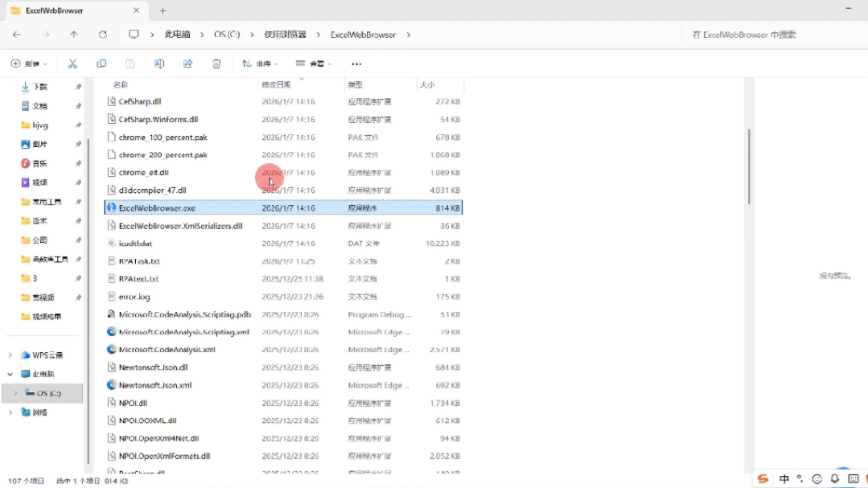Click ExcelWebBrowser in breadcrumb path

pyautogui.click(x=363, y=35)
